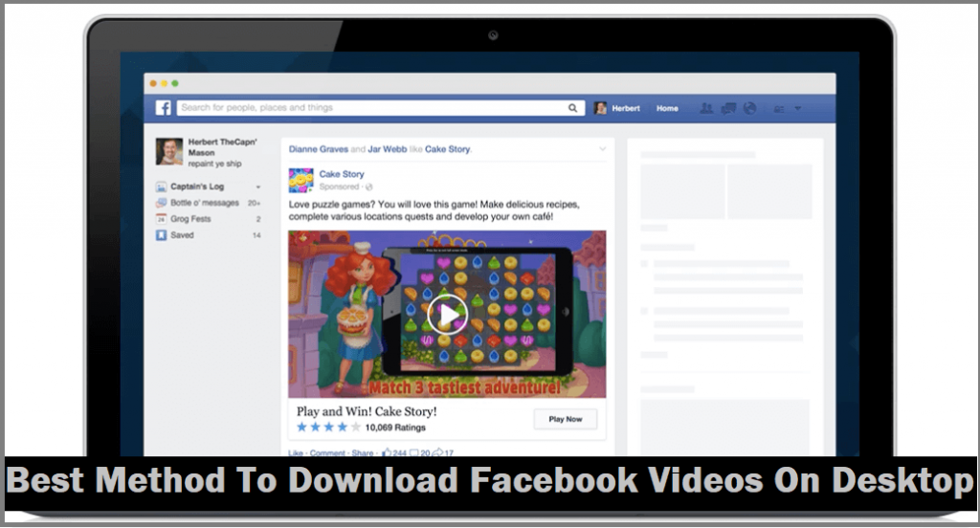
Task: Expand the post options chevron
Action: pyautogui.click(x=603, y=149)
